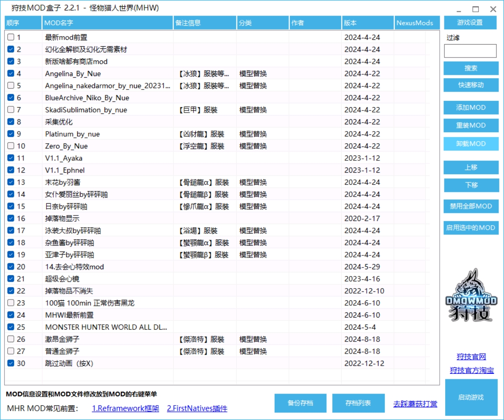Close the 狩技MOD盒子 window
Screen dimensions: 504x420
tap(493, 9)
